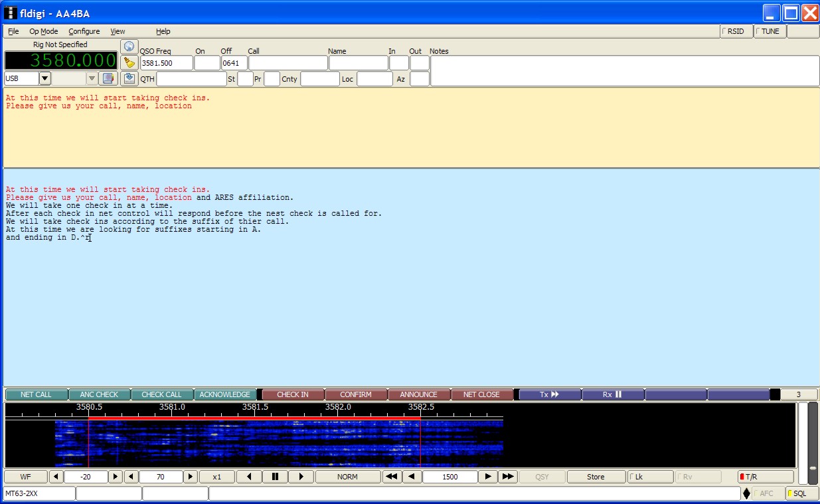Step cursor frequency up from 1500
820x504 pixels.
coord(488,477)
